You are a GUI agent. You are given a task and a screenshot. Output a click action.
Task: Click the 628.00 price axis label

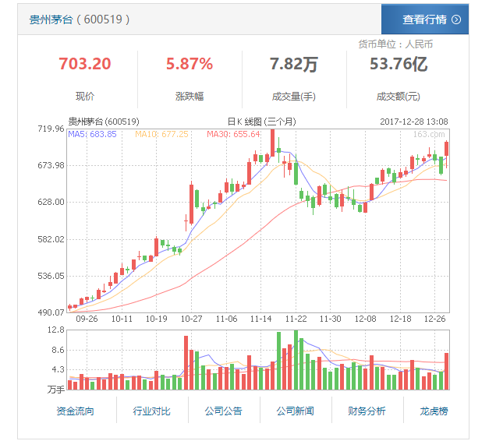pyautogui.click(x=51, y=202)
